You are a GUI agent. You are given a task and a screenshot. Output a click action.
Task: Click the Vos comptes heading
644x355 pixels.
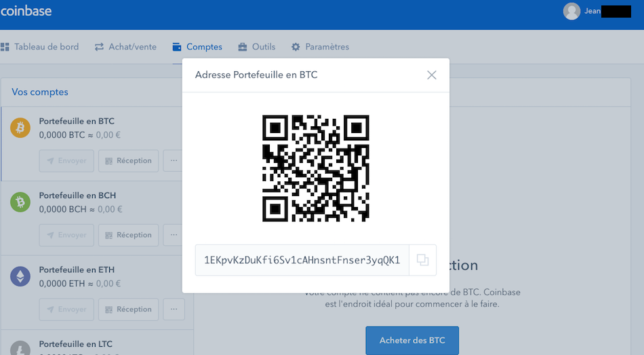point(40,92)
